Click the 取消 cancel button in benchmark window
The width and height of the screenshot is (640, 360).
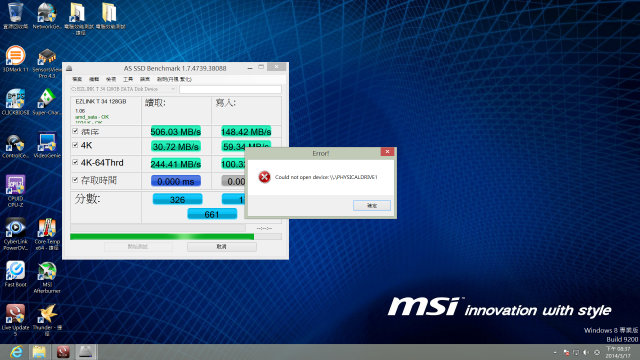pyautogui.click(x=222, y=247)
